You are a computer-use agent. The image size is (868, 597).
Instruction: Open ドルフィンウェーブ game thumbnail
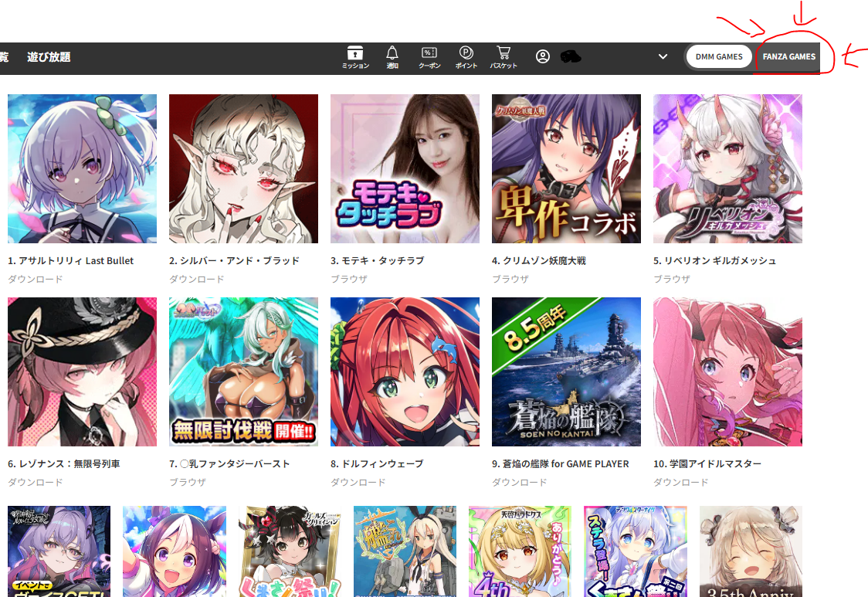pyautogui.click(x=405, y=371)
